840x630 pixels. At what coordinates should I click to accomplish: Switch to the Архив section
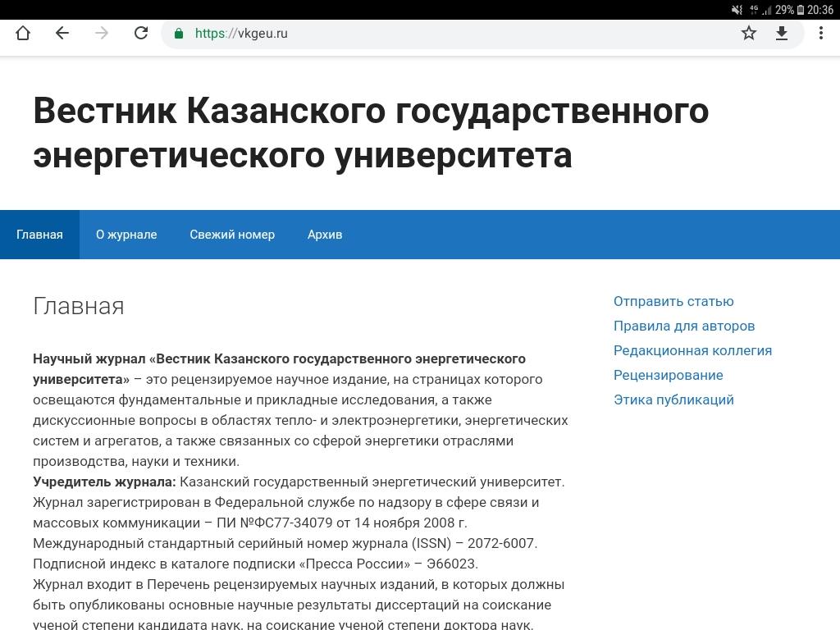[x=325, y=235]
